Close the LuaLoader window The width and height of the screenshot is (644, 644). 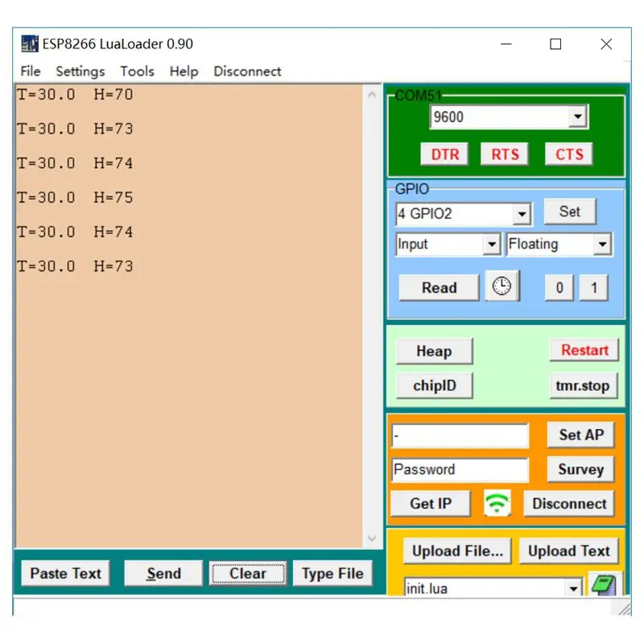(606, 43)
